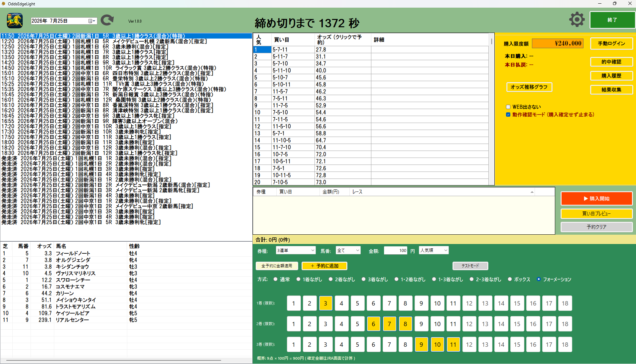This screenshot has width=636, height=364.
Task: Toggle horse 7 in 2着 row
Action: coord(389,324)
